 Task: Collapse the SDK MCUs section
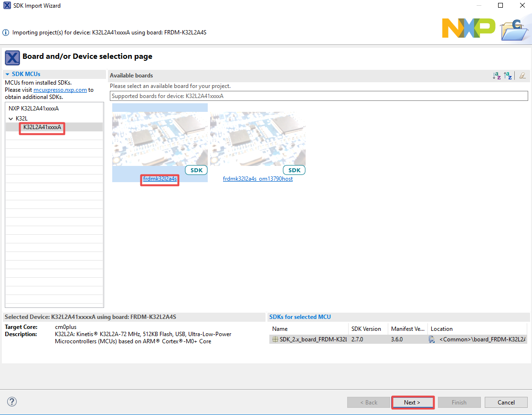tap(8, 74)
